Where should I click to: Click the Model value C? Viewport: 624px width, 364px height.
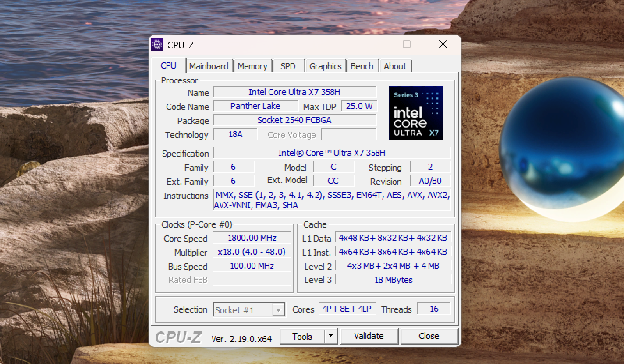pyautogui.click(x=333, y=167)
